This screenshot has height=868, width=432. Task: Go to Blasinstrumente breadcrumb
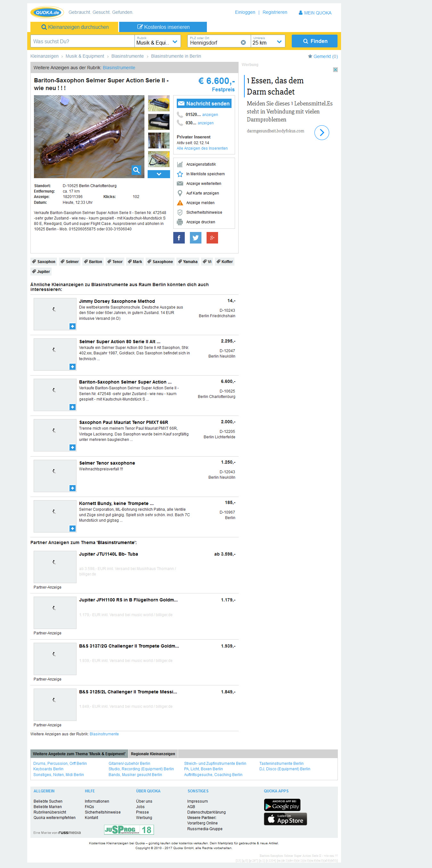[x=127, y=56]
